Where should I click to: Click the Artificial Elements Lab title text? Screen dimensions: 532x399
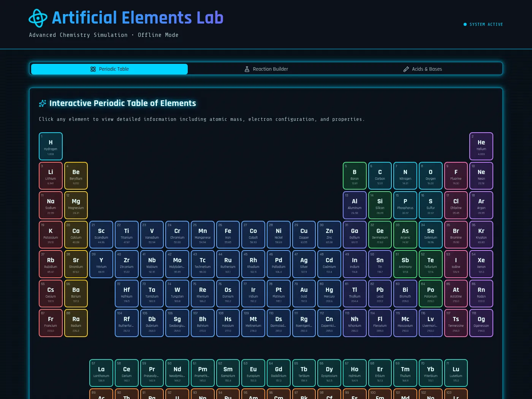tap(138, 17)
